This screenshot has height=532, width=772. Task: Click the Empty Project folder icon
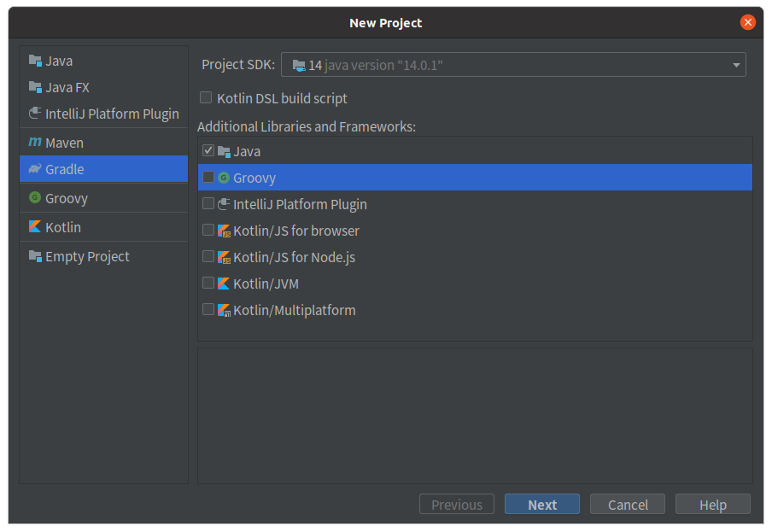coord(35,256)
